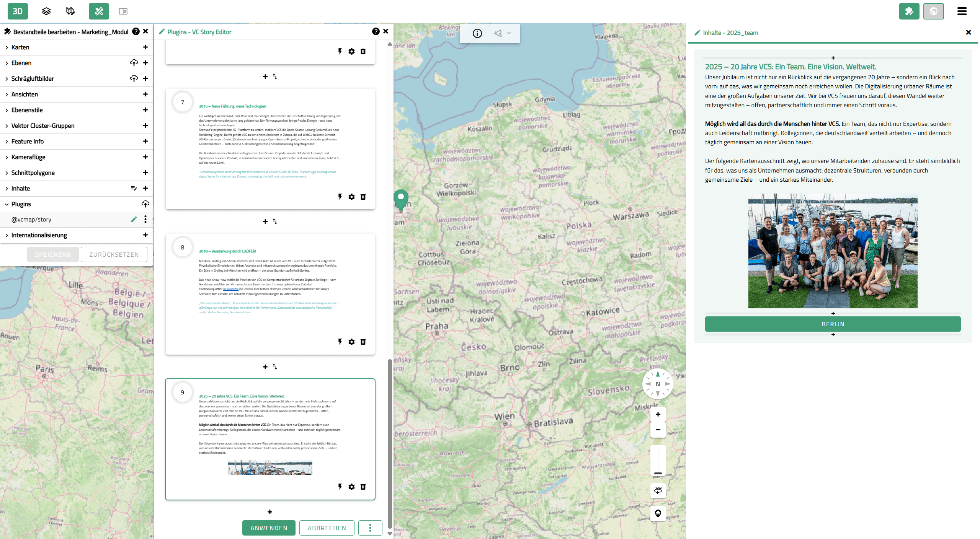Add a new Karten entry
Screen dimensions: 980x539
coord(145,47)
